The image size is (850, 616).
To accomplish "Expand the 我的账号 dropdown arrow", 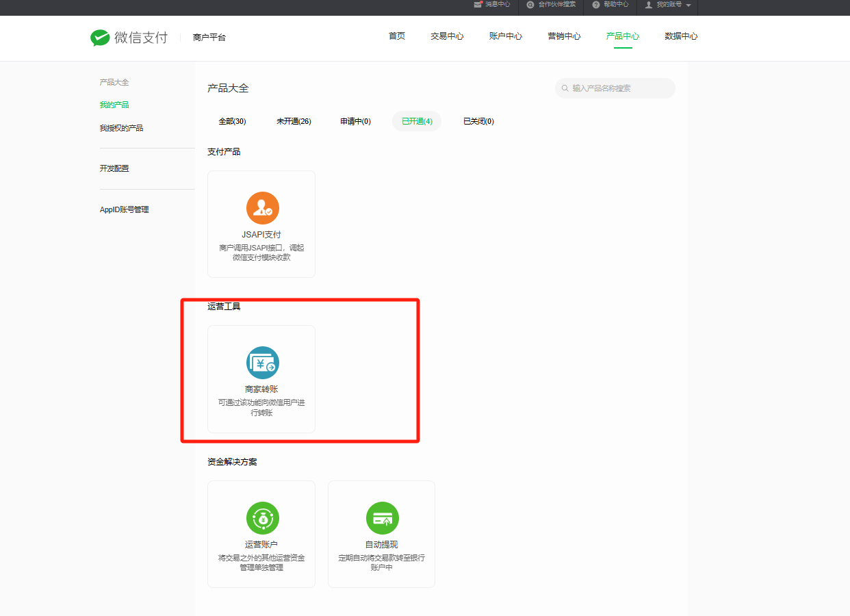I will tap(688, 5).
